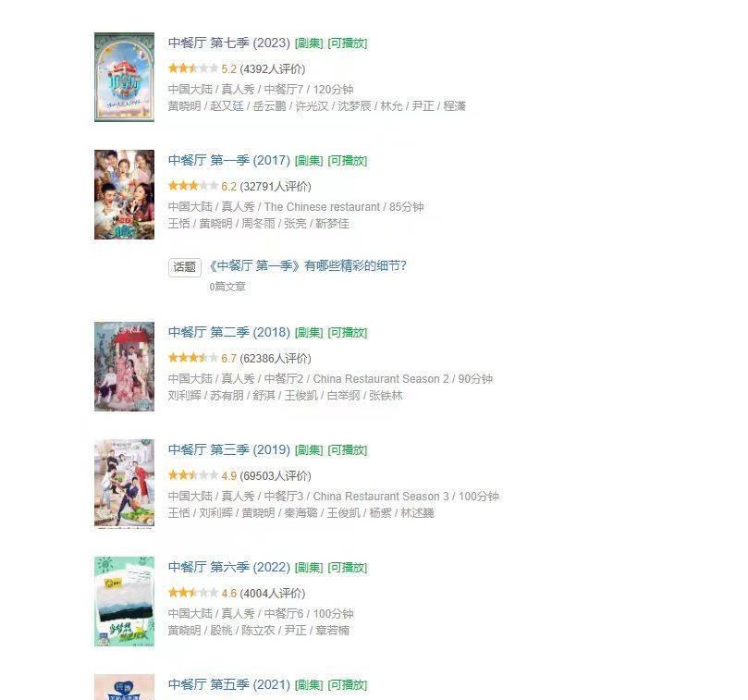Image resolution: width=748 pixels, height=700 pixels.
Task: Click the star rating of 第六季 (4.6)
Action: [x=193, y=592]
